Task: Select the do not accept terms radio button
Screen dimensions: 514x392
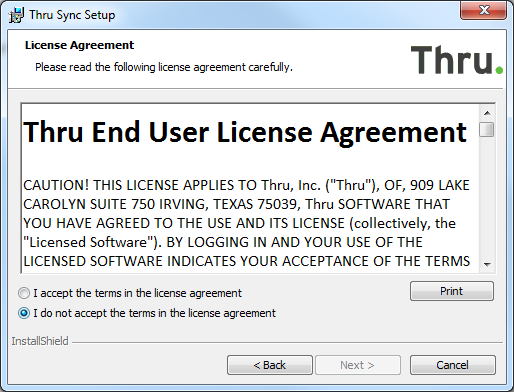Action: coord(24,313)
